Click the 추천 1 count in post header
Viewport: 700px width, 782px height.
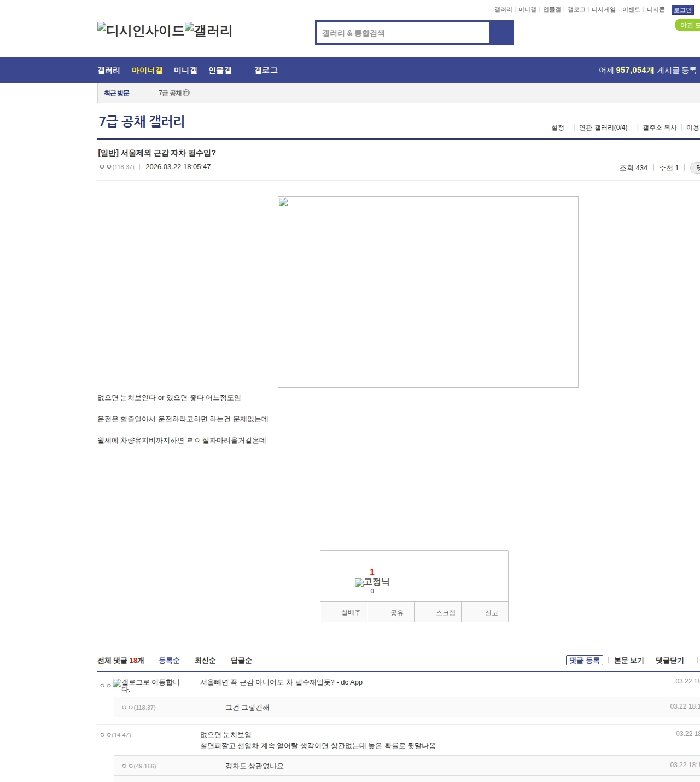[669, 168]
